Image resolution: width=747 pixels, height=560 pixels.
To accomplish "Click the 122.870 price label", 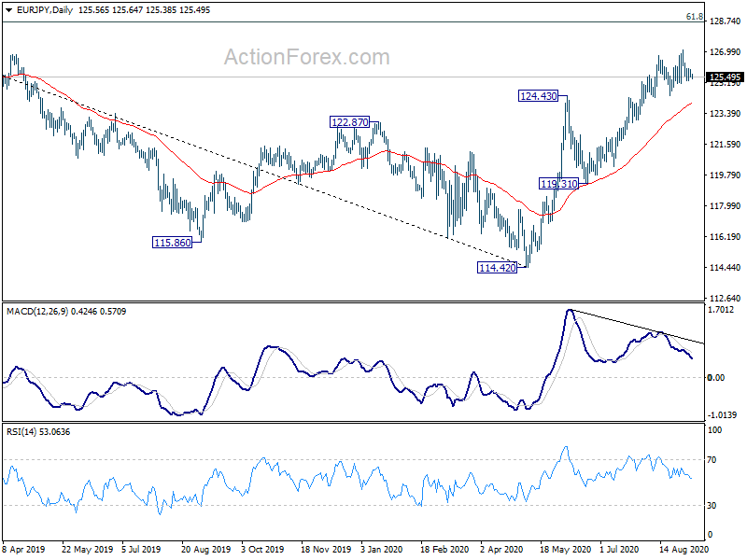I will tap(349, 122).
